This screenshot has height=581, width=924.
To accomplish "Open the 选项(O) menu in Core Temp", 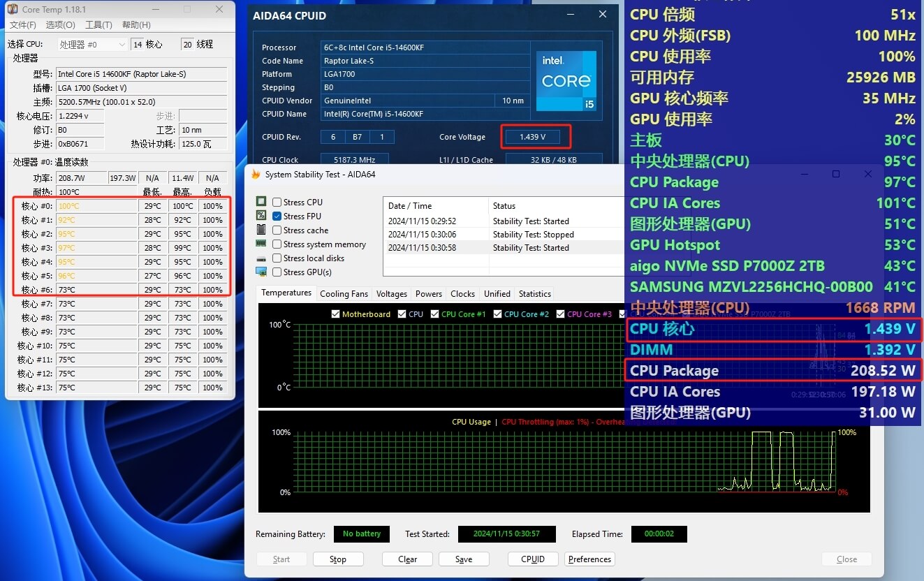I will click(x=60, y=25).
